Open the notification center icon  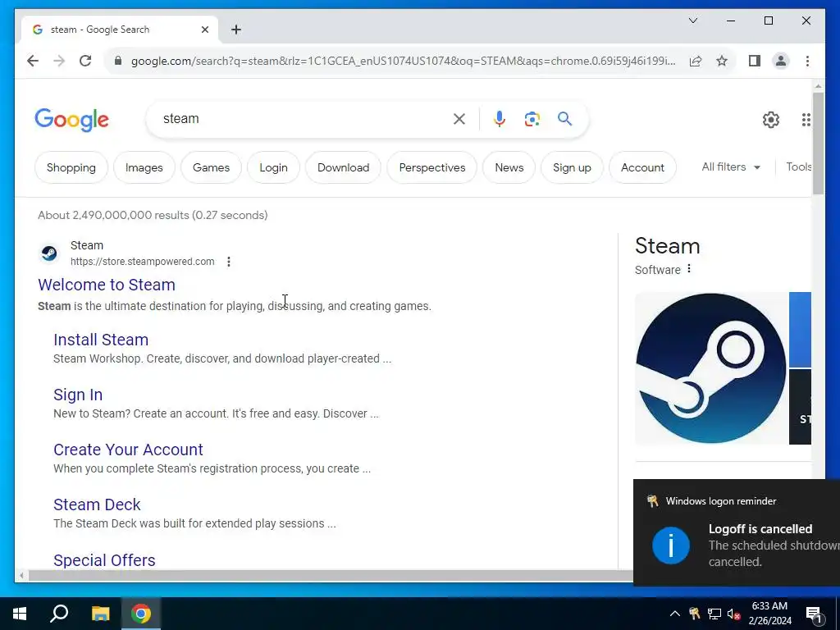tap(814, 614)
